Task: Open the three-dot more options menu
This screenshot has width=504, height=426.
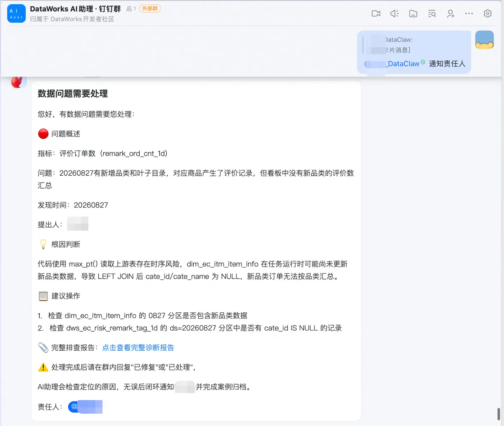Action: point(469,14)
